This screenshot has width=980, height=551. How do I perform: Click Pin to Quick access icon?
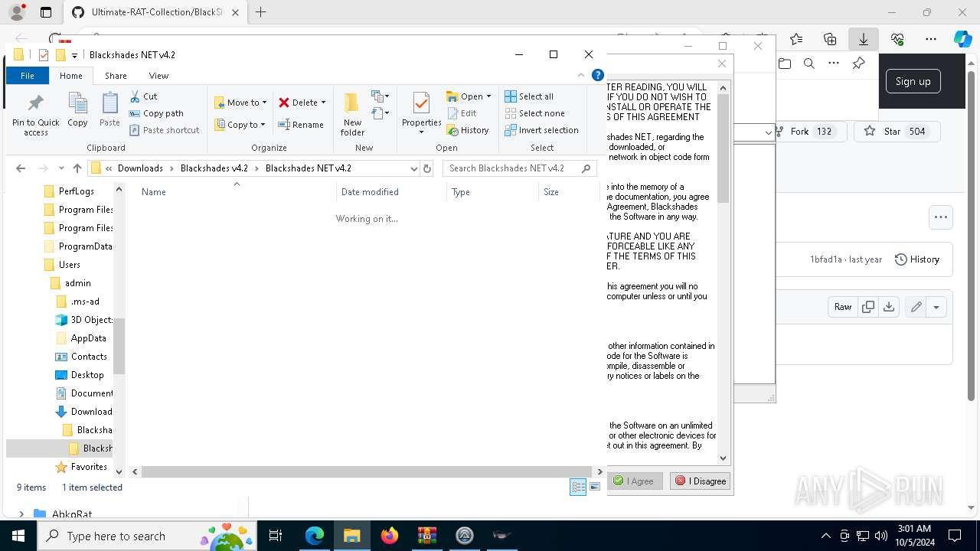tap(35, 115)
